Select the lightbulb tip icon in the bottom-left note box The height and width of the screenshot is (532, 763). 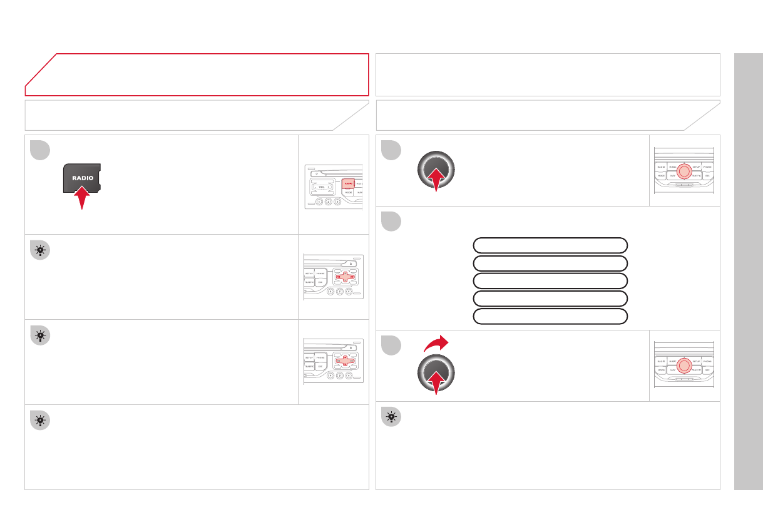[39, 421]
